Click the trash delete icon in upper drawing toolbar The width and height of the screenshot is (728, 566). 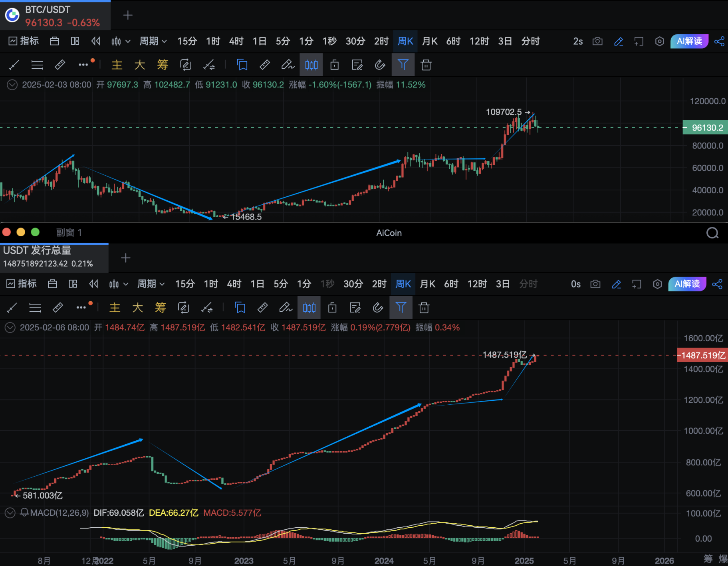tap(426, 65)
